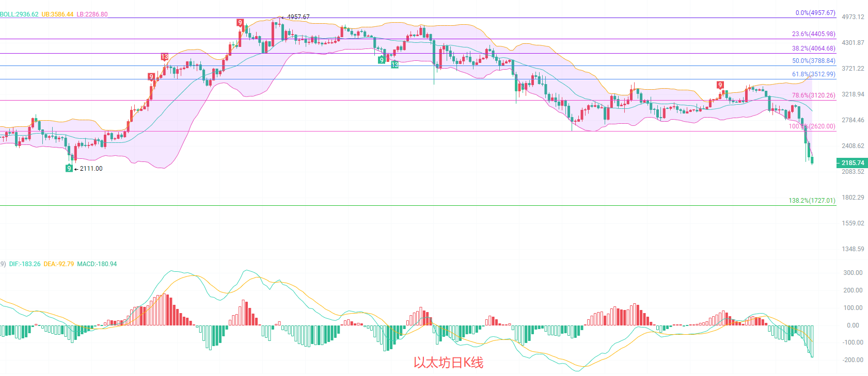Screen dimensions: 868x376
Task: Select the 0.0%(4957.67) Fibonacci level label
Action: 815,13
